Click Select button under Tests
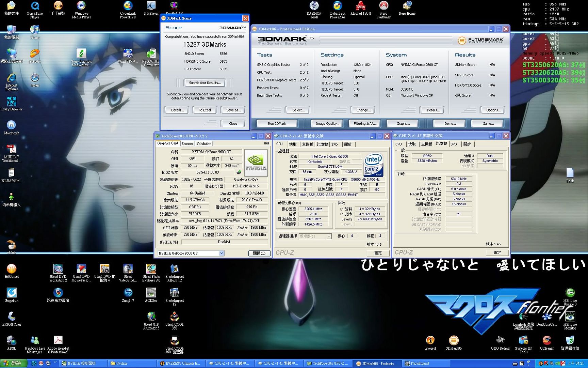This screenshot has height=368, width=588. coord(298,110)
